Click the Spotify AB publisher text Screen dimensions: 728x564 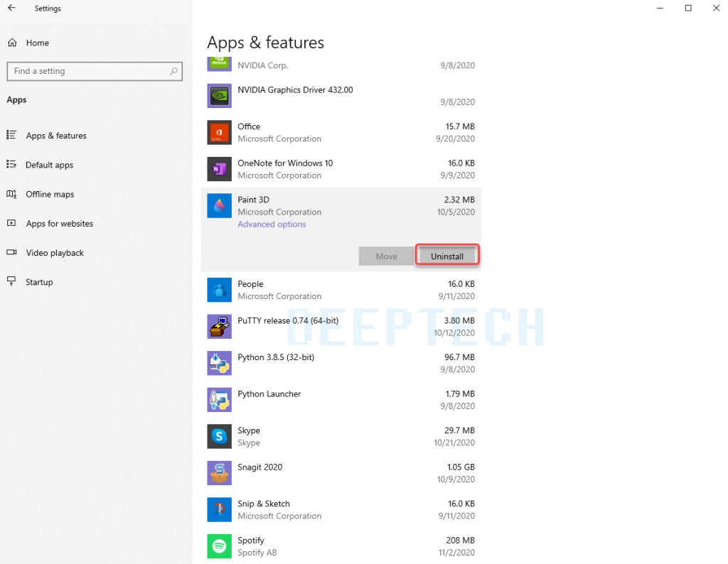point(257,553)
